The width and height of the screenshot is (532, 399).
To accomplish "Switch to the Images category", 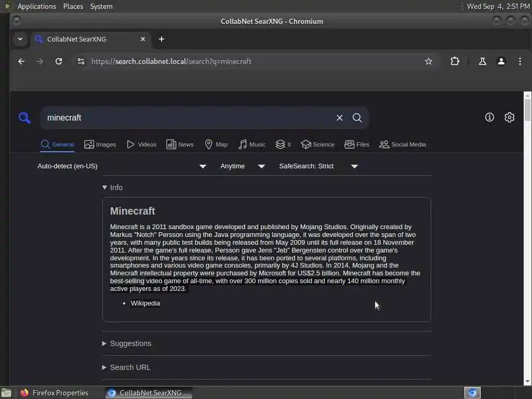I will (x=100, y=144).
